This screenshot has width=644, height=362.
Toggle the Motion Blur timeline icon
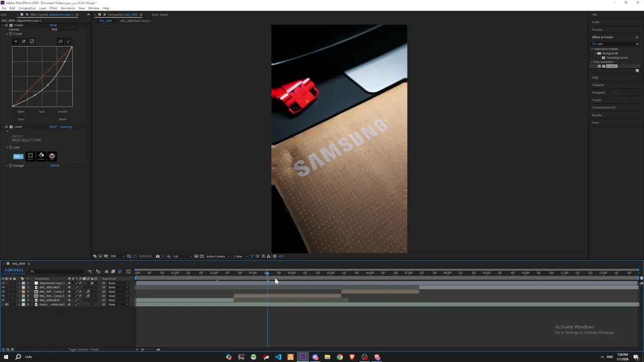[119, 271]
